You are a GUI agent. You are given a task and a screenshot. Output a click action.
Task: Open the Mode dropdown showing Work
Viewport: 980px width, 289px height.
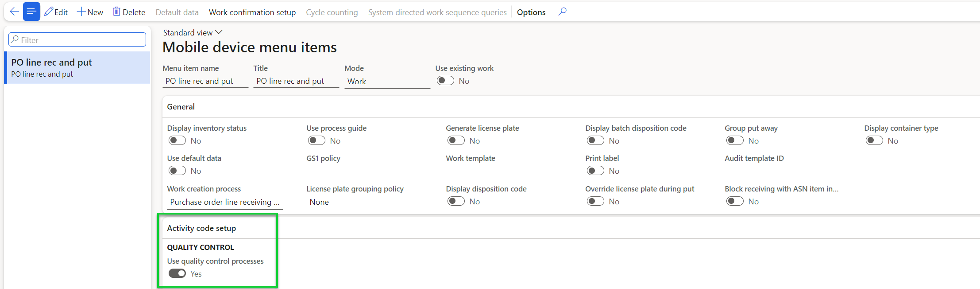click(387, 82)
